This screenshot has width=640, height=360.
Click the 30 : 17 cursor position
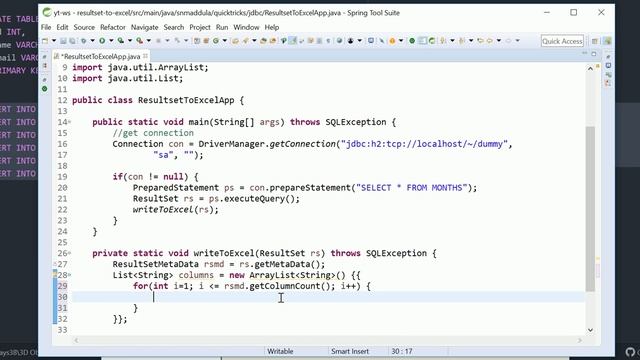[402, 351]
